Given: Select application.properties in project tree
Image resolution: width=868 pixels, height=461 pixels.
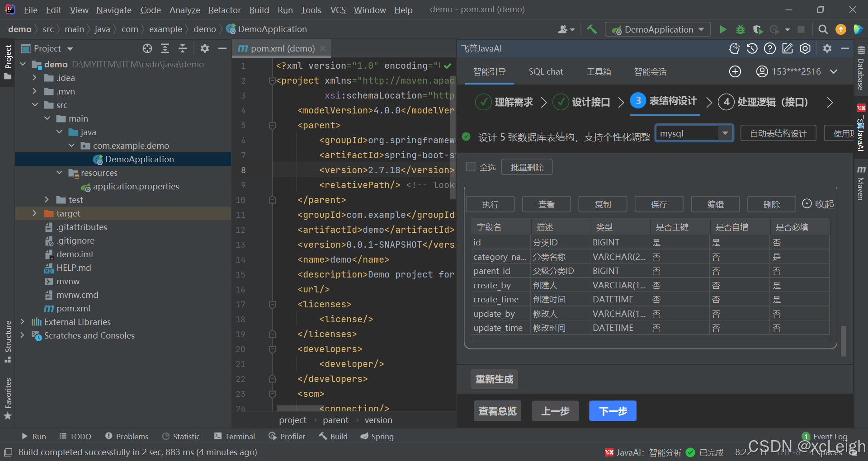Looking at the screenshot, I should click(x=130, y=186).
